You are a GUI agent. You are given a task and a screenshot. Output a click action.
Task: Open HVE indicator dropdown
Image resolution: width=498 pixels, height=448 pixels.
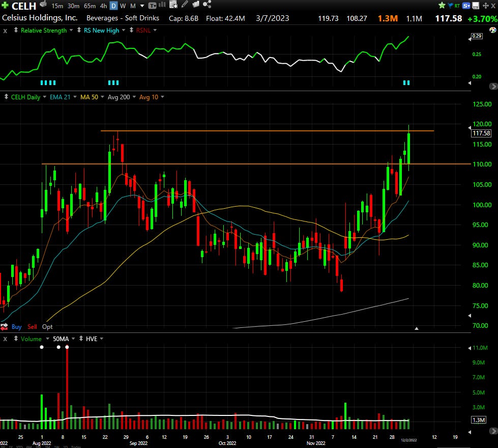click(102, 339)
